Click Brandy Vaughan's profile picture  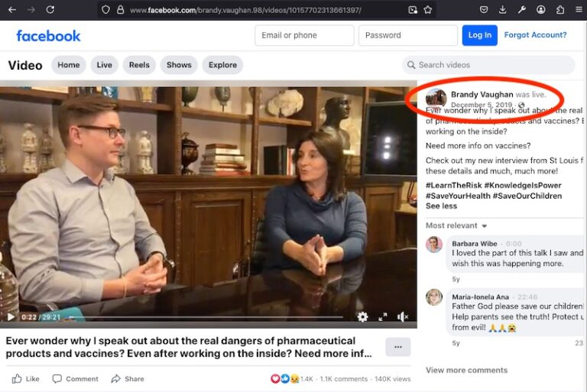coord(436,99)
